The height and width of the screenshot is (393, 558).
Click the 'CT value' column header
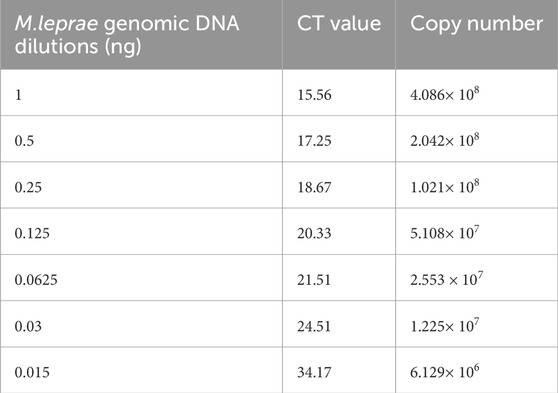click(x=339, y=23)
